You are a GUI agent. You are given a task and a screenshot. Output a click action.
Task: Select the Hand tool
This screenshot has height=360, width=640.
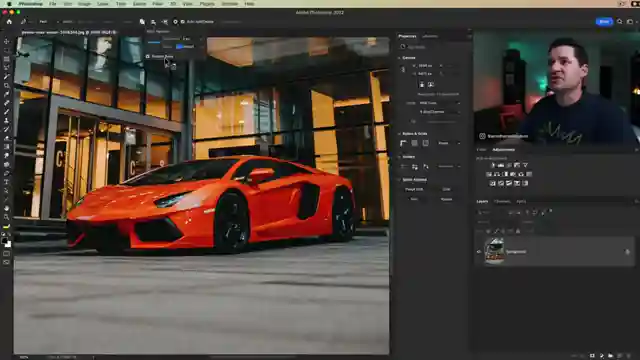(7, 208)
